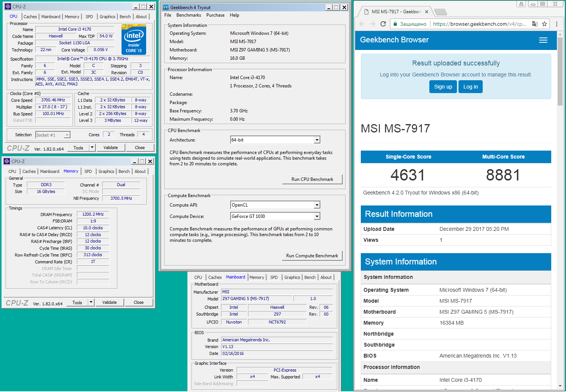Viewport: 566px width, 392px height.
Task: Open a new Chrome tab
Action: click(x=440, y=12)
